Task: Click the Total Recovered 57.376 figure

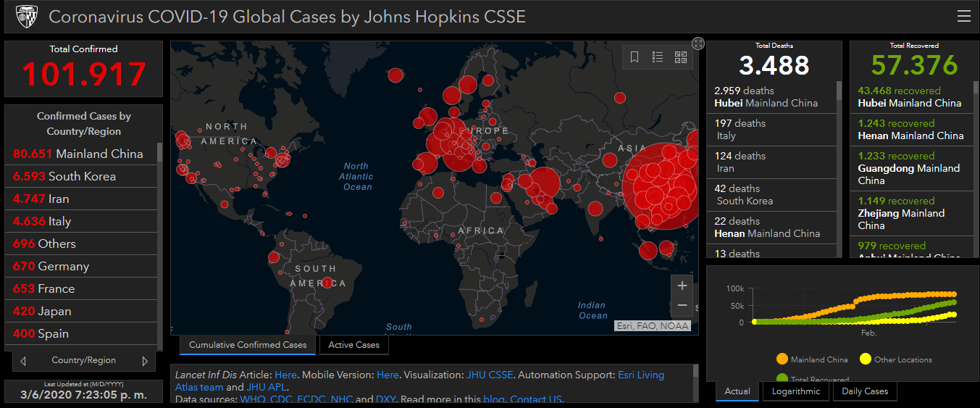Action: click(x=914, y=65)
